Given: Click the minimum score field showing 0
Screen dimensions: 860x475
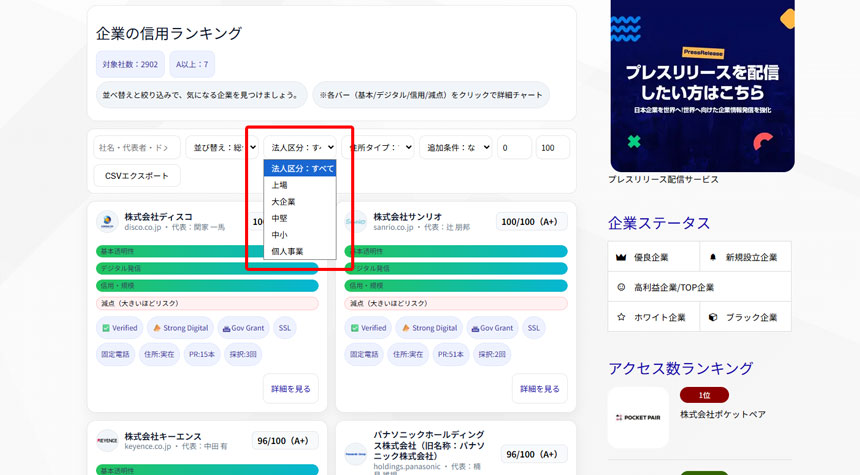Looking at the screenshot, I should click(x=514, y=148).
